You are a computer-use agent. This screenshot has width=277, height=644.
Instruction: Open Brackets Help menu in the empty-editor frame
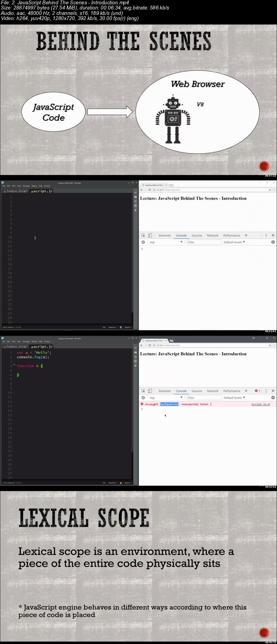pos(41,186)
